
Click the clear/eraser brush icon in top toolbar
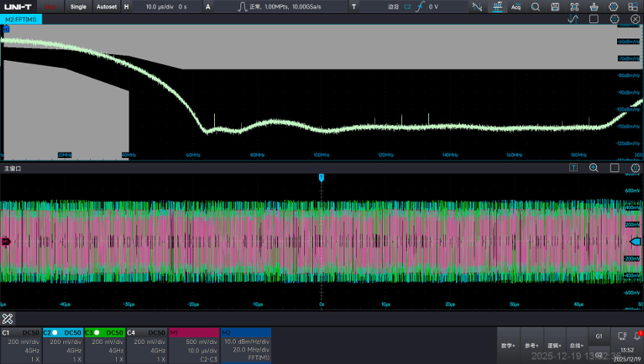(593, 7)
